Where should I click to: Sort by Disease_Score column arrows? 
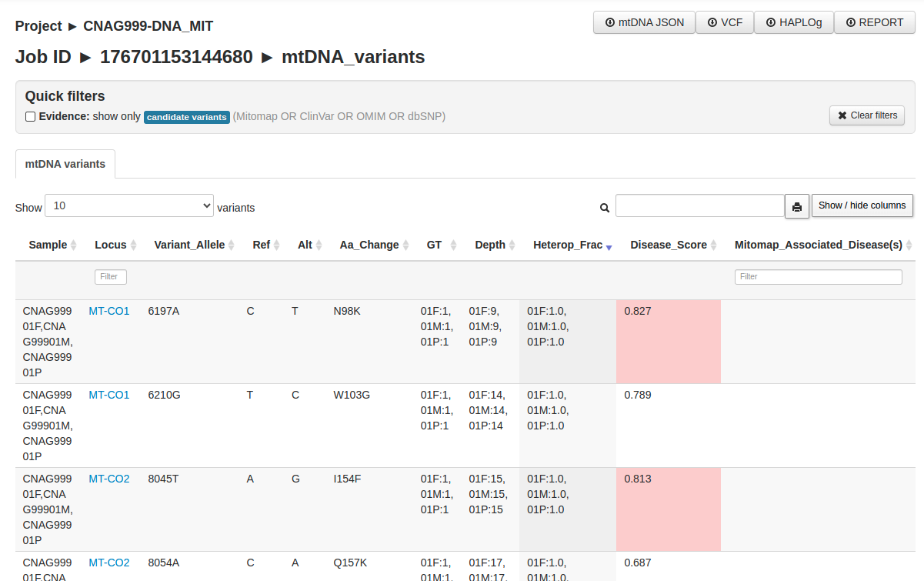[x=713, y=245]
